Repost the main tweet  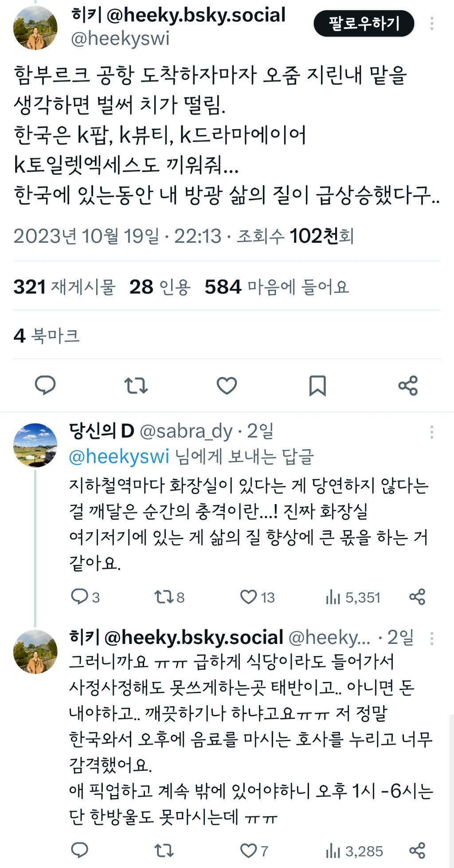click(136, 385)
